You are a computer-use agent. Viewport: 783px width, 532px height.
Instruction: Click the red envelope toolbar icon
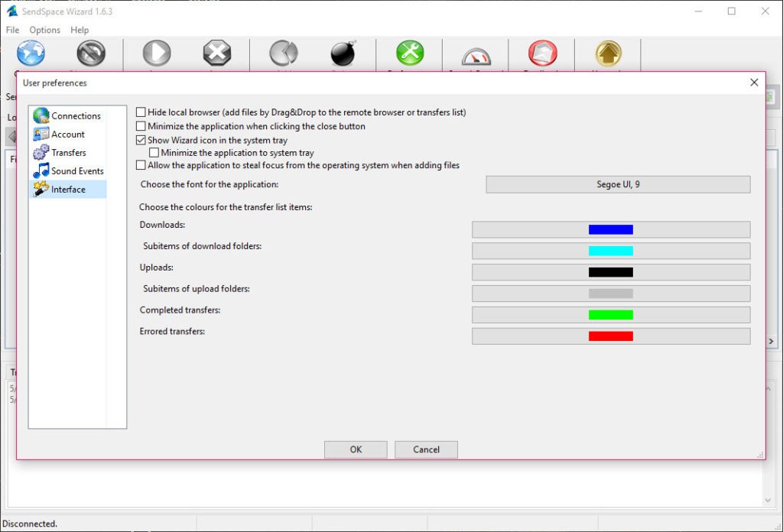point(542,53)
